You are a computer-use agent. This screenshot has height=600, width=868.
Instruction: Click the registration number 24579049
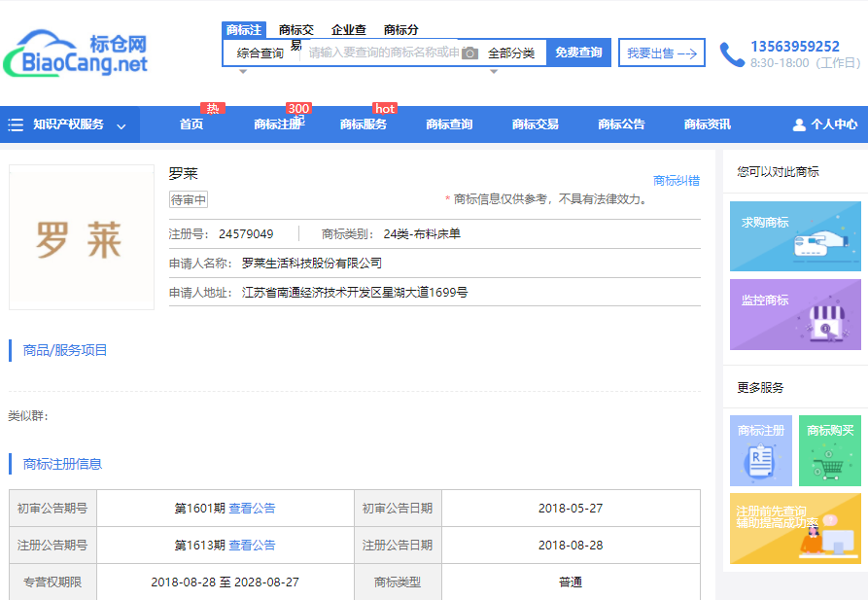click(x=246, y=234)
